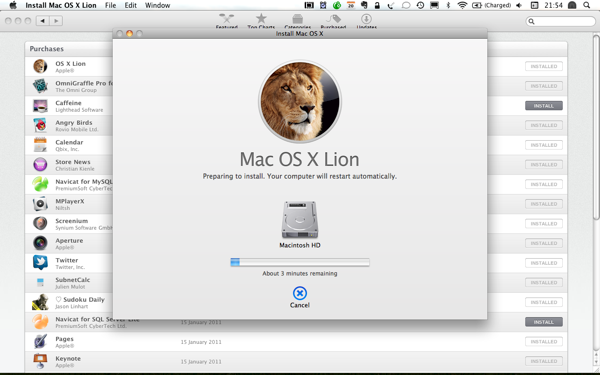Open the Apple menu
Viewport: 600px width, 375px height.
click(x=13, y=5)
